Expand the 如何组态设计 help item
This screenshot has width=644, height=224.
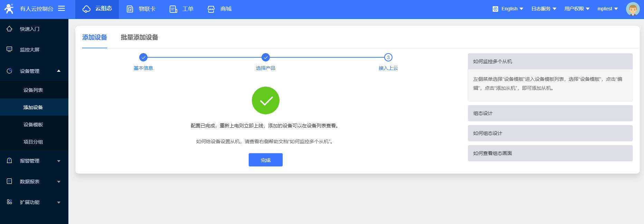tap(550, 133)
